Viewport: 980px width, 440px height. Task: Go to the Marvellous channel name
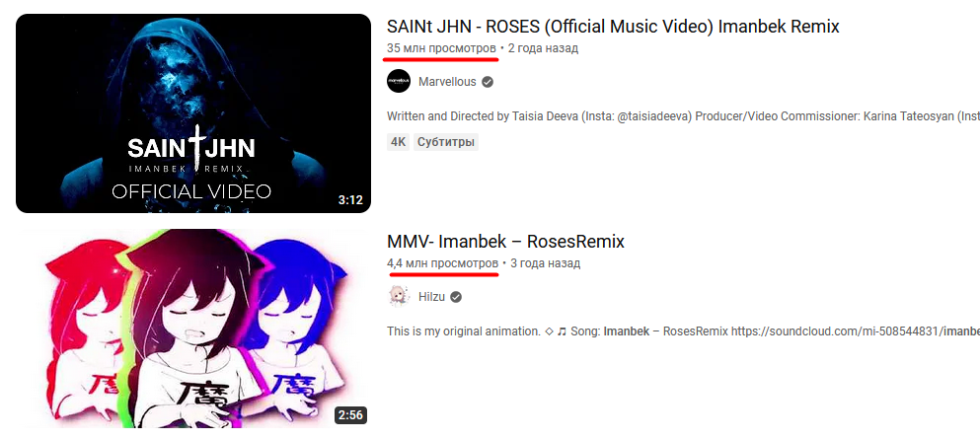click(447, 82)
